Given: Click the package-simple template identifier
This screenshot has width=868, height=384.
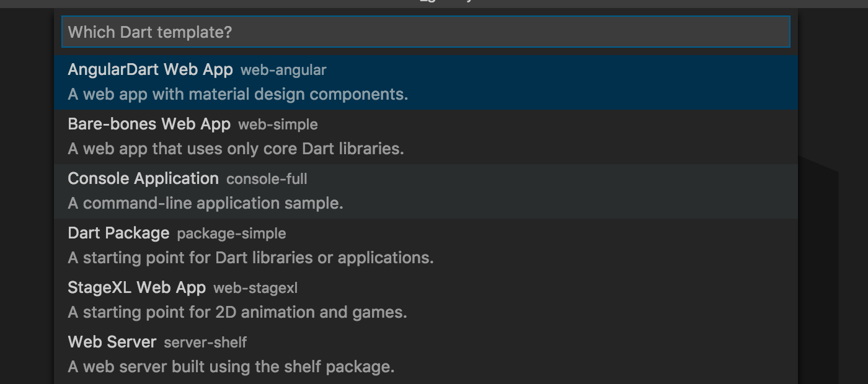Looking at the screenshot, I should point(231,233).
